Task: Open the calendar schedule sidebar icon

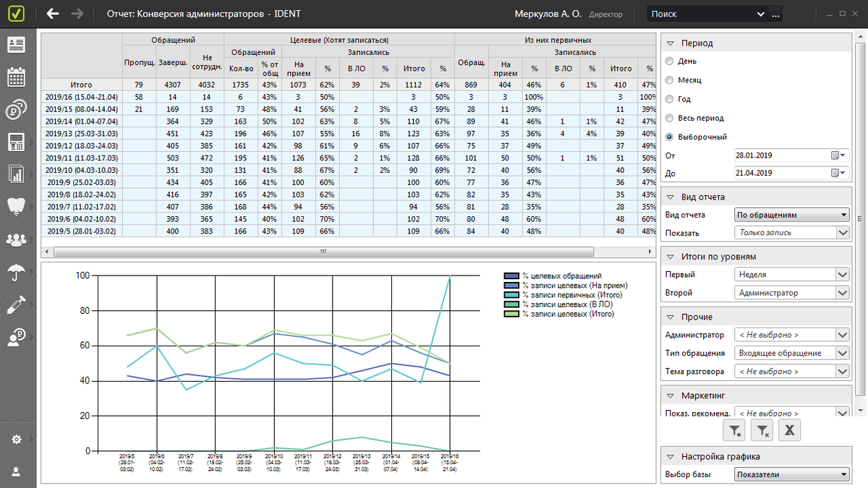Action: pyautogui.click(x=15, y=77)
